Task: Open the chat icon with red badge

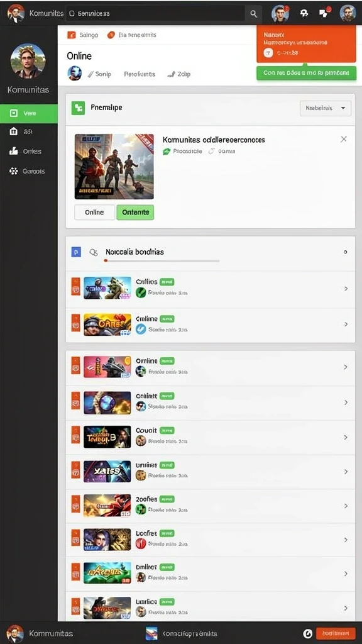Action: [325, 13]
